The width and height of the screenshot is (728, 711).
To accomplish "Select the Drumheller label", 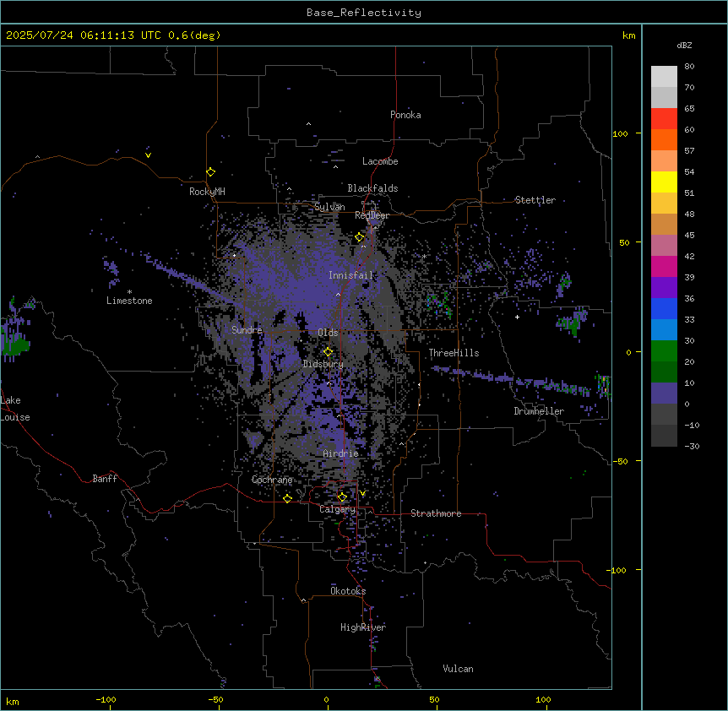I will [539, 411].
